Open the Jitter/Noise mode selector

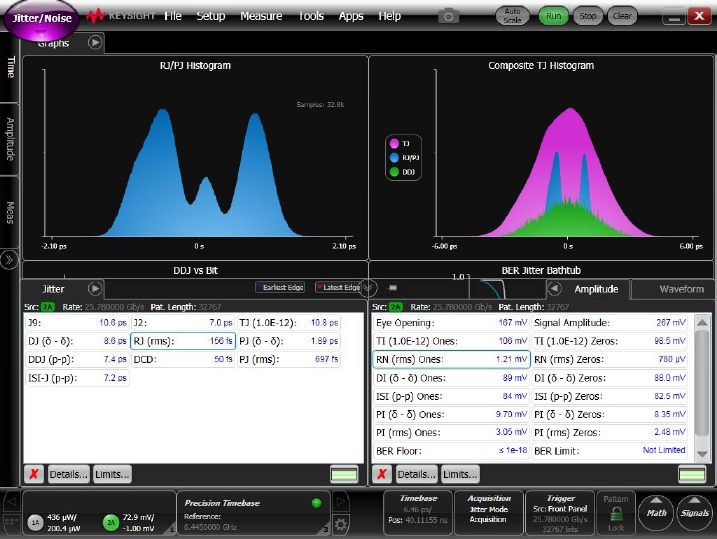coord(41,19)
